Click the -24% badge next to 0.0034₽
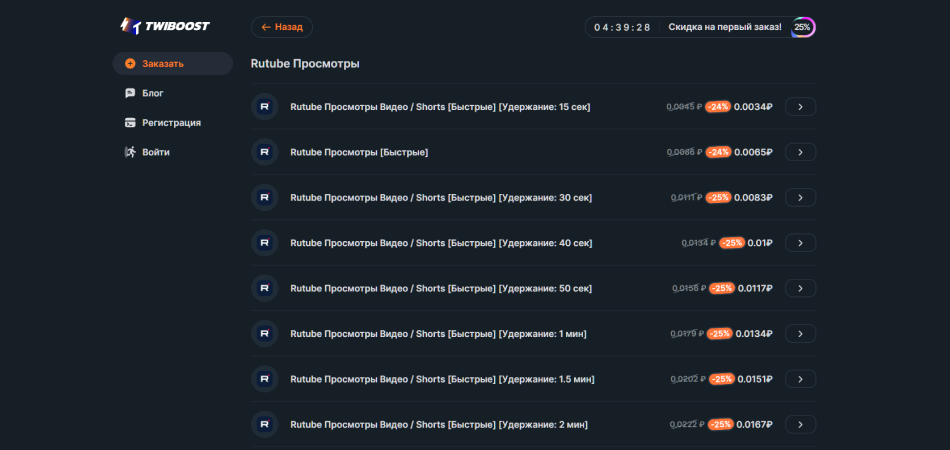The width and height of the screenshot is (950, 450). (718, 107)
